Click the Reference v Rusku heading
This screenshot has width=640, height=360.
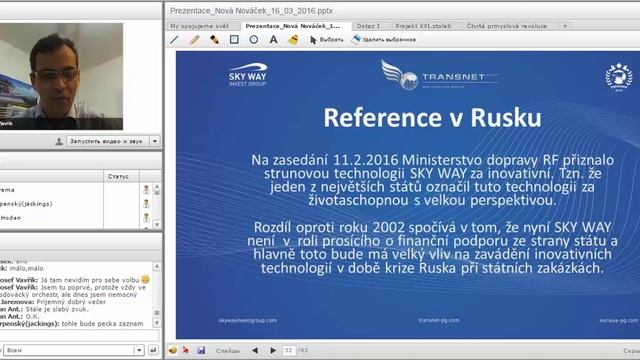click(432, 118)
